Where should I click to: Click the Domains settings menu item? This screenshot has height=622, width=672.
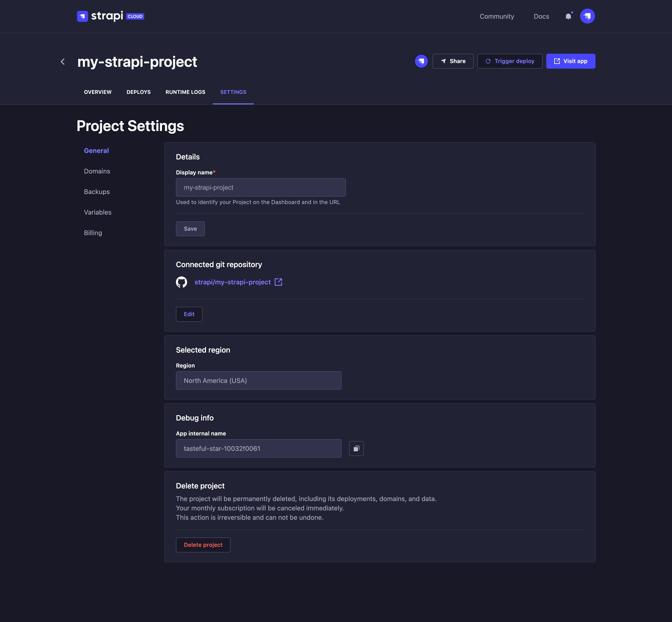(x=97, y=171)
